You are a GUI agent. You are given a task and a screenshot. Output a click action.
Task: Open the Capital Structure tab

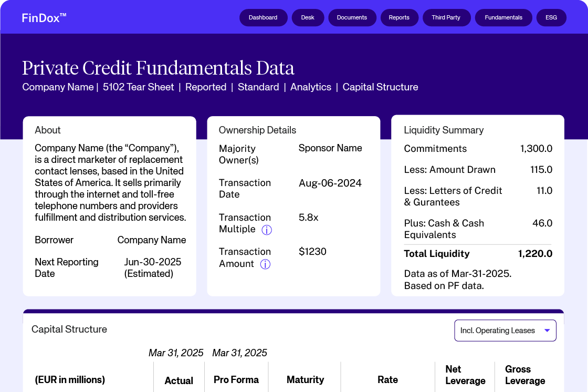[380, 87]
